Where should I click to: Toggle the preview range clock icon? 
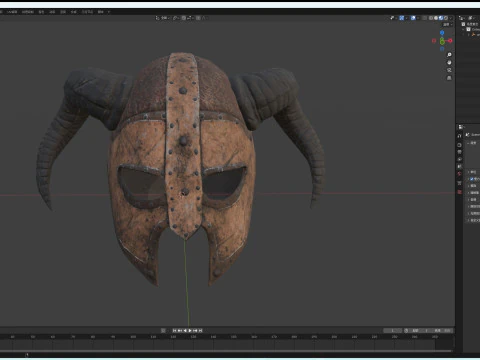(x=406, y=331)
